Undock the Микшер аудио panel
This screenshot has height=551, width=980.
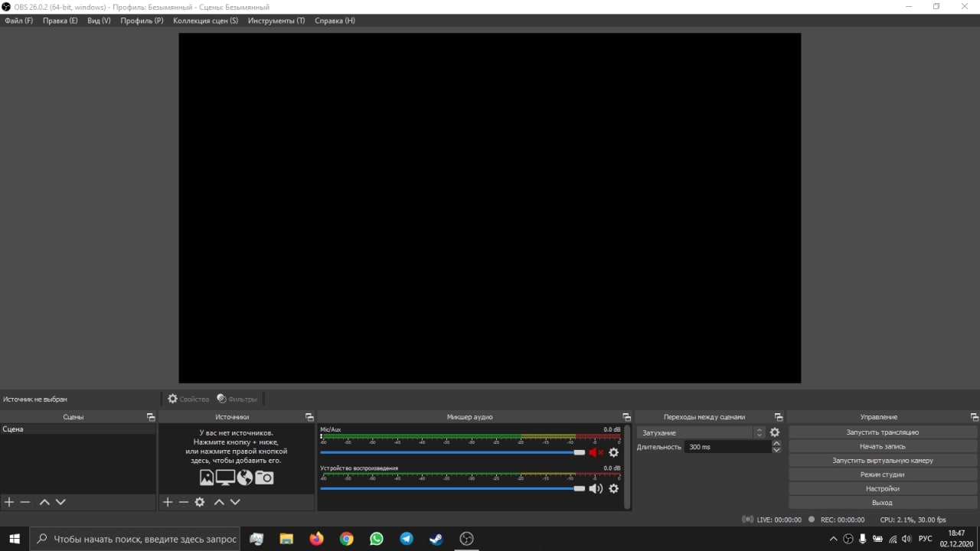coord(626,417)
